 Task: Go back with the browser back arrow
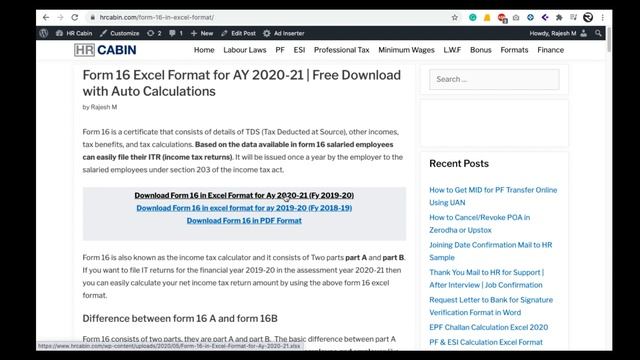point(46,18)
